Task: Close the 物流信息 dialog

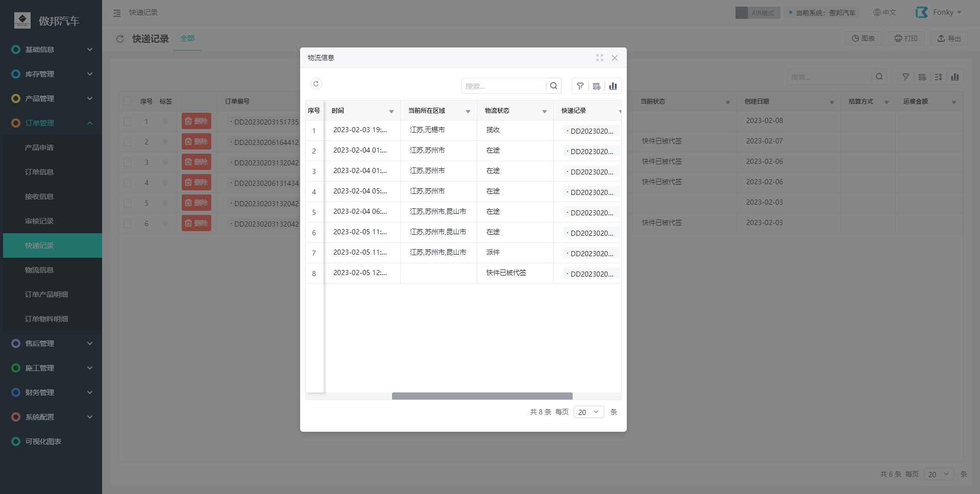Action: click(x=615, y=58)
